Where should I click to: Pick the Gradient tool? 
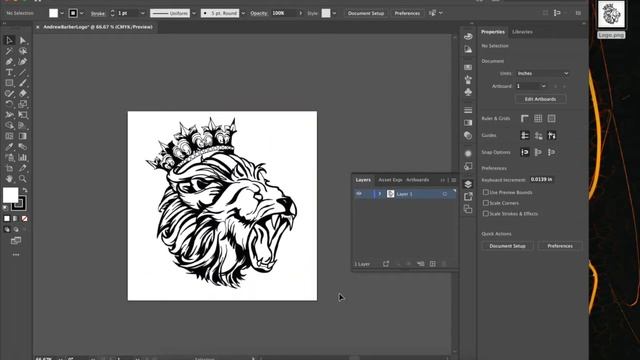[x=22, y=136]
